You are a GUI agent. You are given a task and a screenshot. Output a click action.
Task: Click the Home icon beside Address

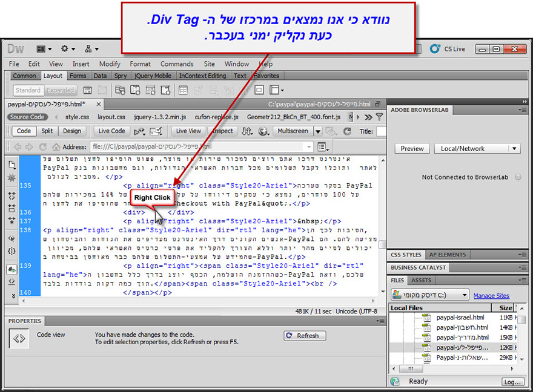(x=56, y=147)
